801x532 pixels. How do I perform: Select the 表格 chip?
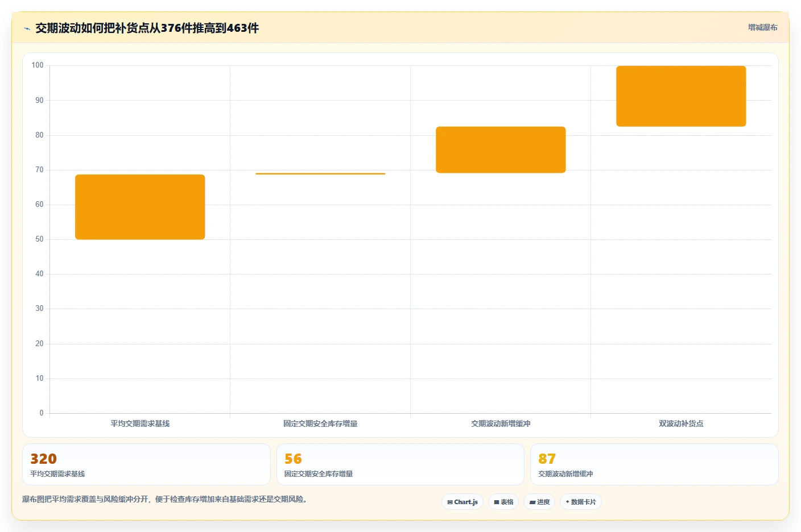tap(503, 502)
